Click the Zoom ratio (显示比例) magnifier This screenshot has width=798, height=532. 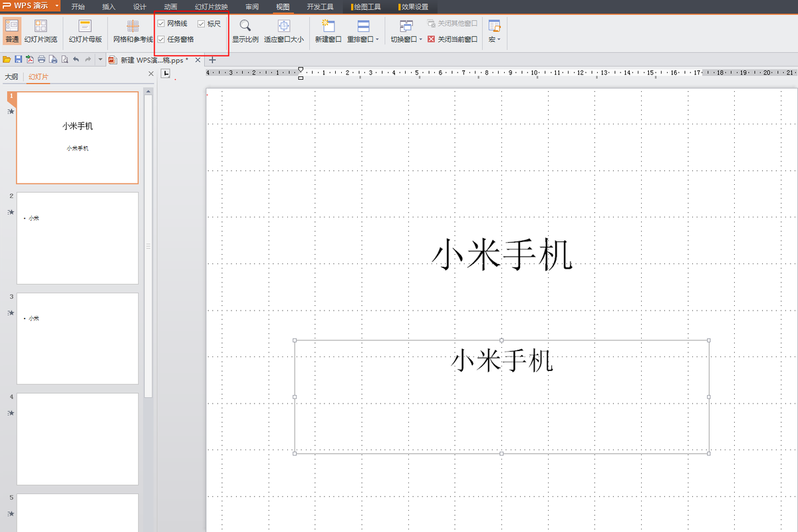pos(245,31)
